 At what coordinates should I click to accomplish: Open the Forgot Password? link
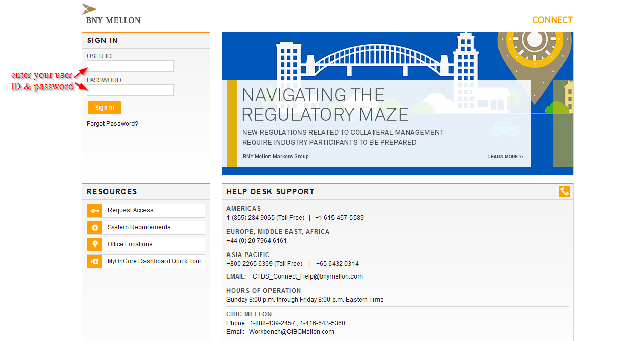[112, 124]
